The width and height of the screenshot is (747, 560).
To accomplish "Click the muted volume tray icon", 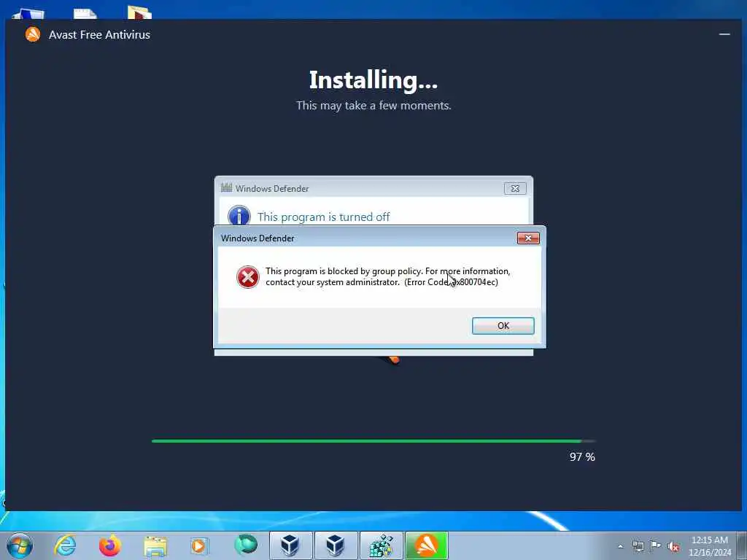I will click(673, 547).
